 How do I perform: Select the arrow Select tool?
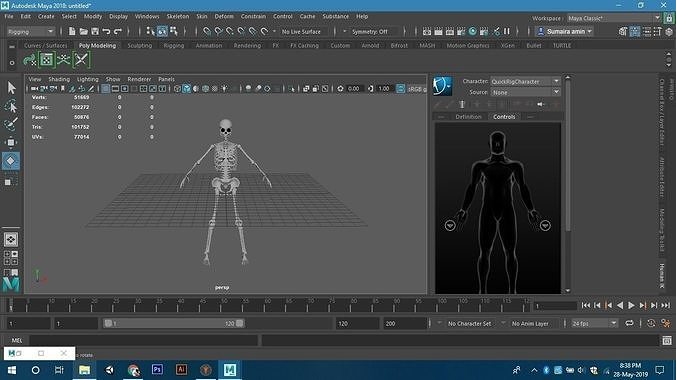pyautogui.click(x=11, y=88)
